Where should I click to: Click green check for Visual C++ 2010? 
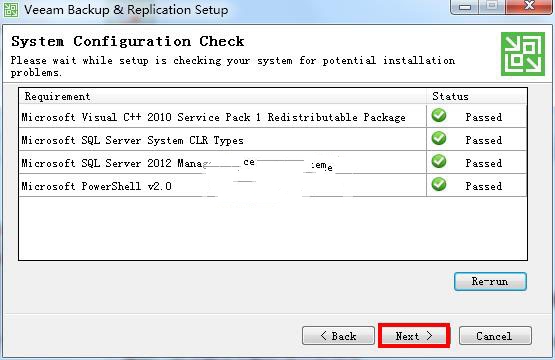pyautogui.click(x=439, y=115)
